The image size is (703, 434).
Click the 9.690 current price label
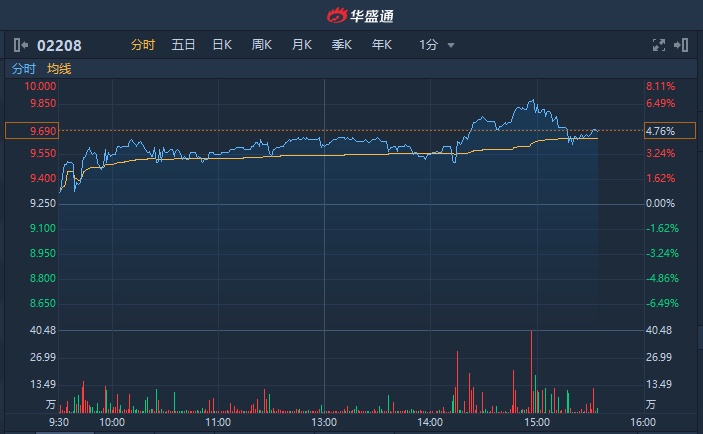(x=30, y=131)
